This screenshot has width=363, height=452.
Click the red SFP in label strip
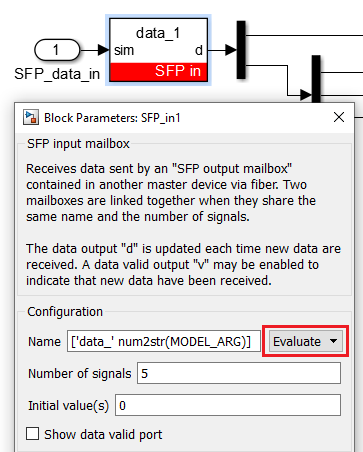[x=158, y=71]
